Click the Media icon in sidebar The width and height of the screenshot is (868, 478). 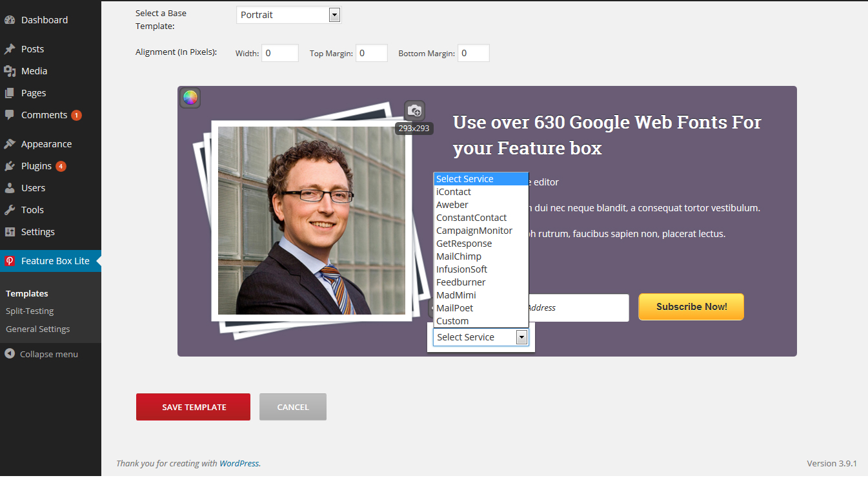tap(10, 71)
